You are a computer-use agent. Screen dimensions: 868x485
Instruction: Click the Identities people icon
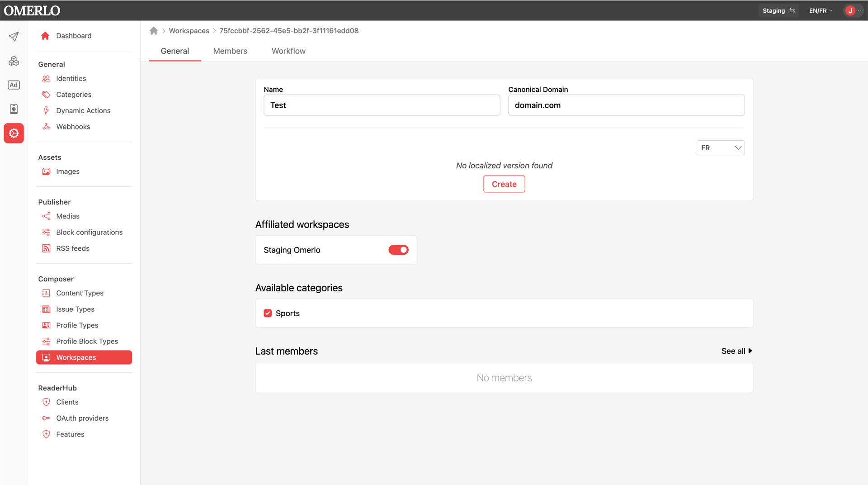(46, 79)
